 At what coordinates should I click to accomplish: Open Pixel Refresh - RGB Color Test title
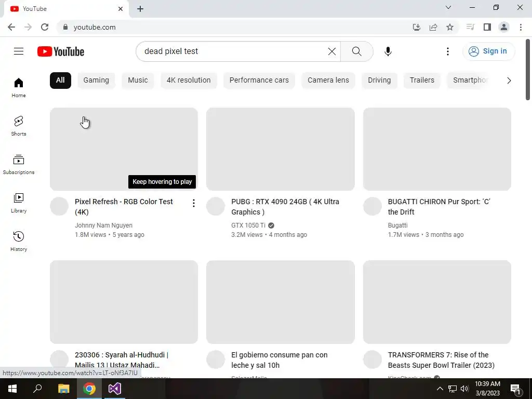coord(124,207)
